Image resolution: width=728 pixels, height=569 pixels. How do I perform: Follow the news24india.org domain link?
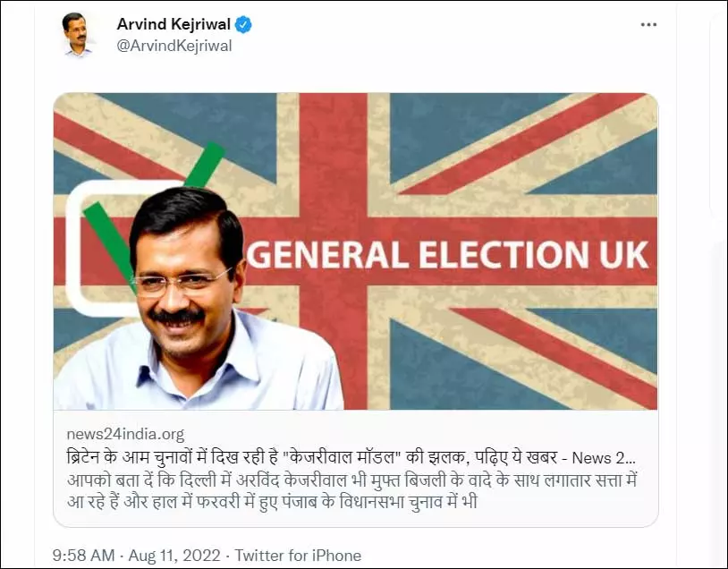125,434
